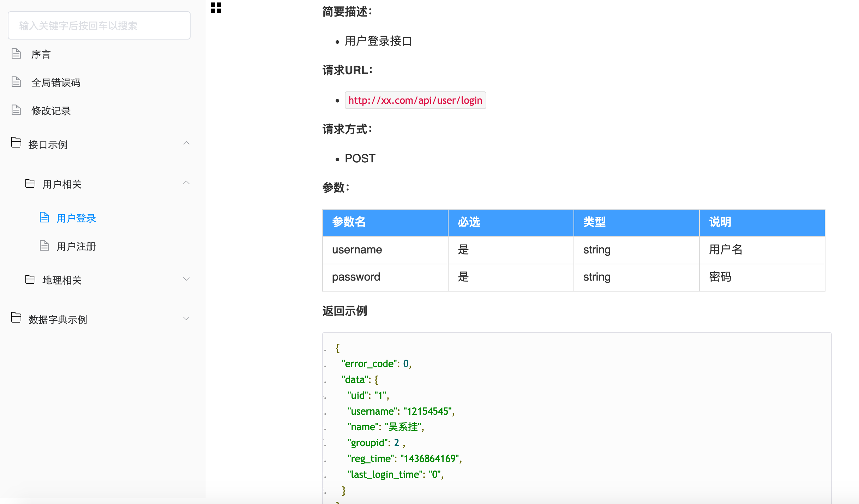
Task: Click the 请求URL heading
Action: [347, 70]
